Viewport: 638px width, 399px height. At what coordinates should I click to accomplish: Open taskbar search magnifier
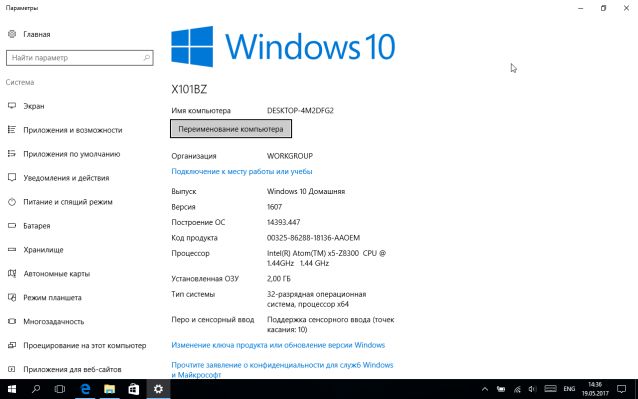(x=36, y=389)
